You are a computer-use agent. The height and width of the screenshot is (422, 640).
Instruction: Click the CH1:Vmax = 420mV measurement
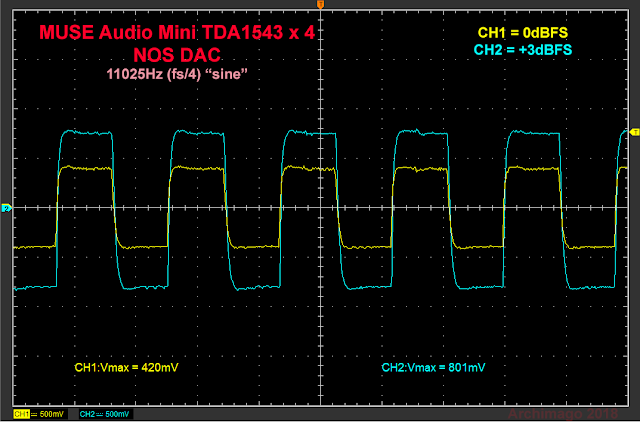(x=127, y=367)
